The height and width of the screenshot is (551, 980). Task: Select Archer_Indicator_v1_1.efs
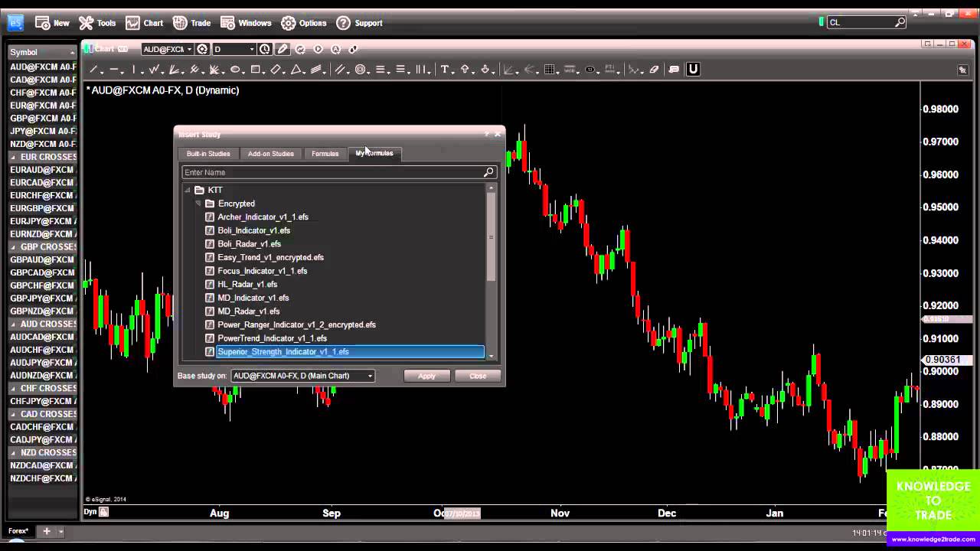[x=263, y=217]
